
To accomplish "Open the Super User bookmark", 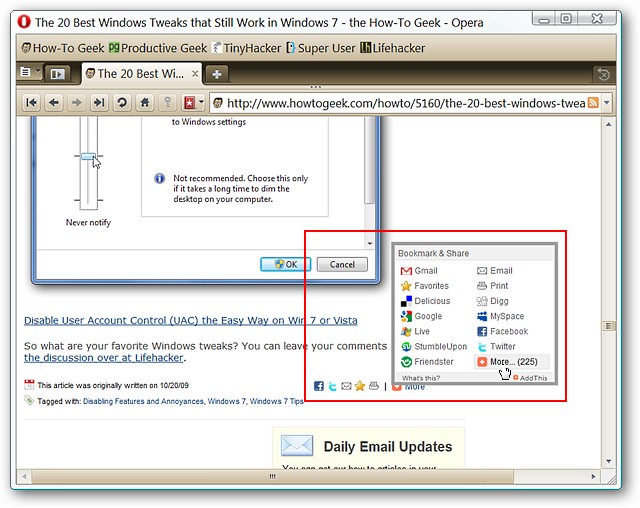I will pos(321,48).
